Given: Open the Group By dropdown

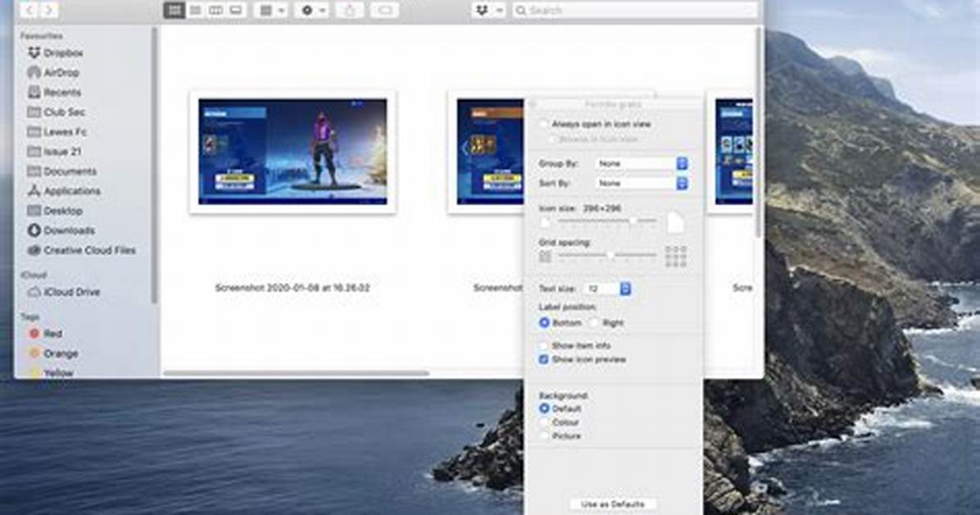Looking at the screenshot, I should pos(642,163).
